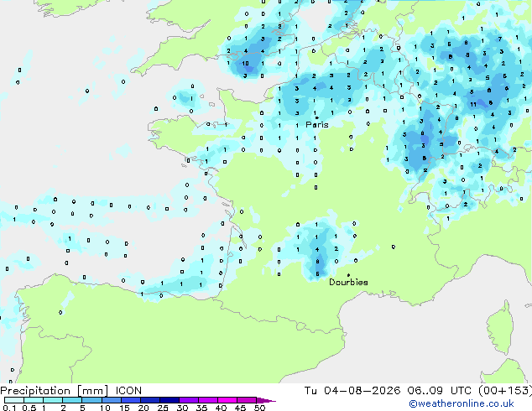The height and width of the screenshot is (411, 532).
Task: Click the '(00+153)' forecast offset text
Action: coord(505,391)
